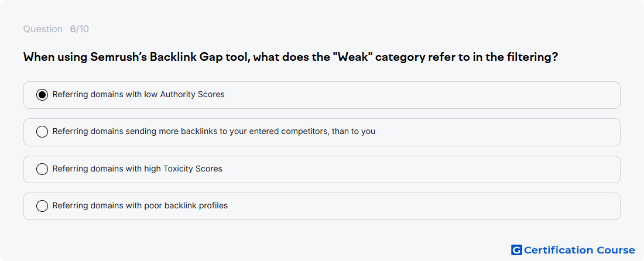
Task: Click the 'Referring domains with high Toxicity Scores' label
Action: point(137,169)
